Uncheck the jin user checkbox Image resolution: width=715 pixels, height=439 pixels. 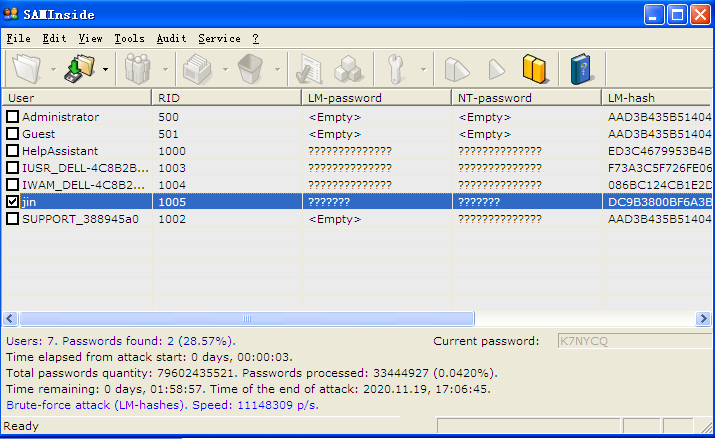coord(12,201)
